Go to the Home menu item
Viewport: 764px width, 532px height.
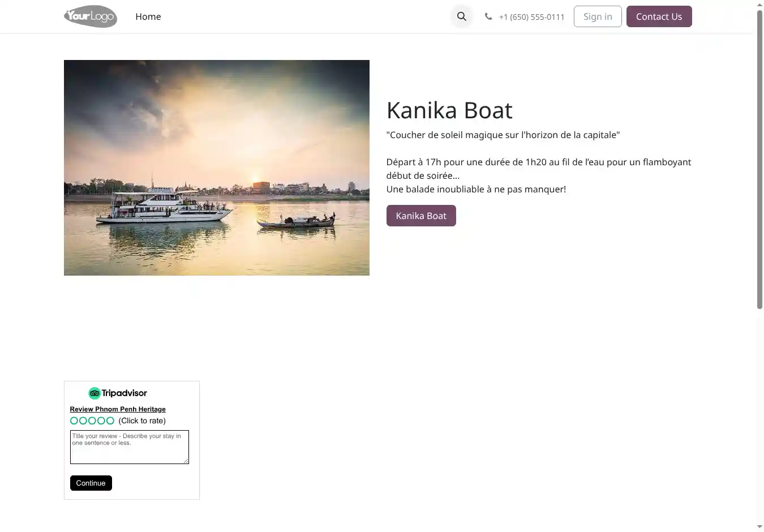(148, 16)
